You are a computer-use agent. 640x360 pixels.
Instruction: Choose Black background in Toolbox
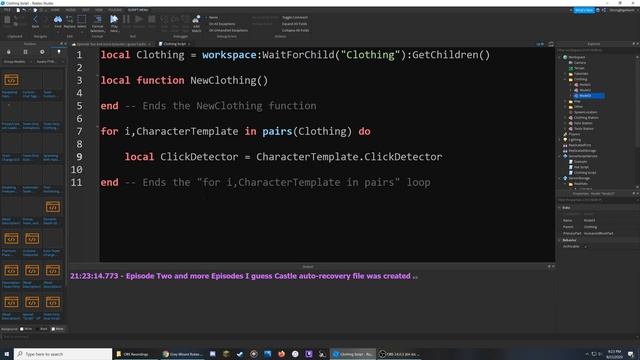coord(41,329)
